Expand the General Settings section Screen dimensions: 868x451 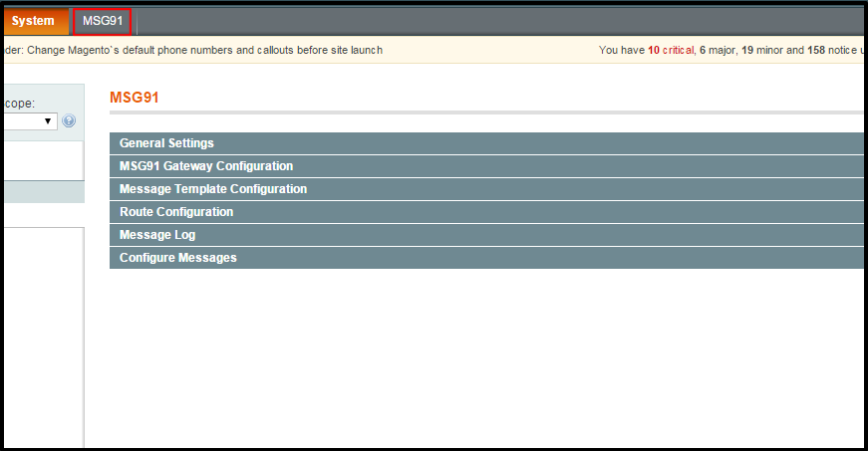[486, 143]
